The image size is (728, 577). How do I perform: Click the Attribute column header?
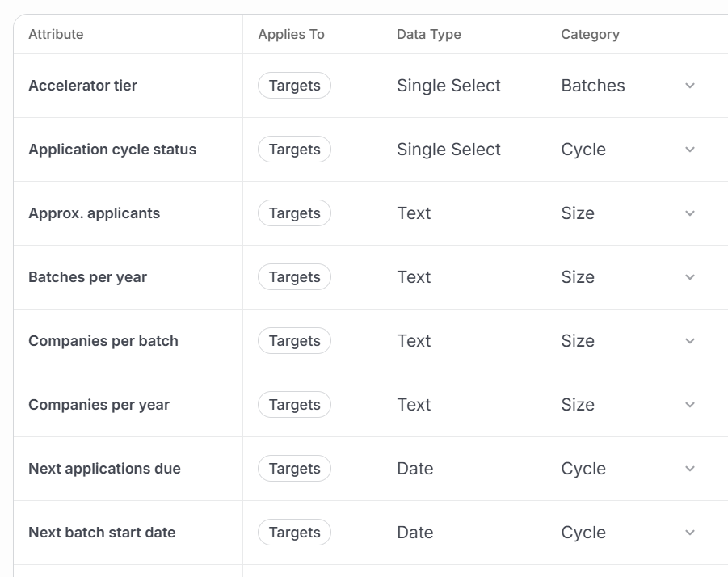pos(56,34)
